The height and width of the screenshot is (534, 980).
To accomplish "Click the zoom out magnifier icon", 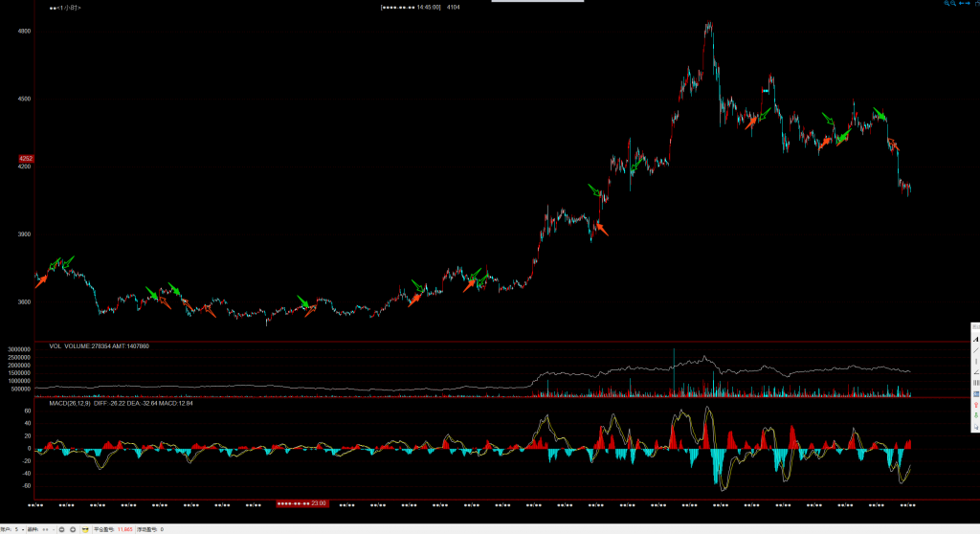I will pyautogui.click(x=954, y=4).
